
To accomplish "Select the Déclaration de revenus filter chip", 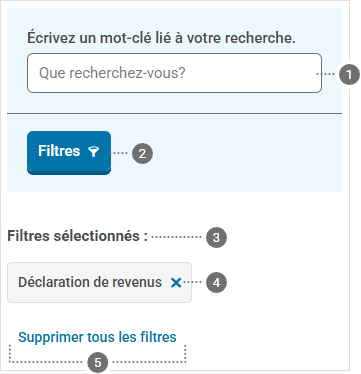I will (x=99, y=282).
